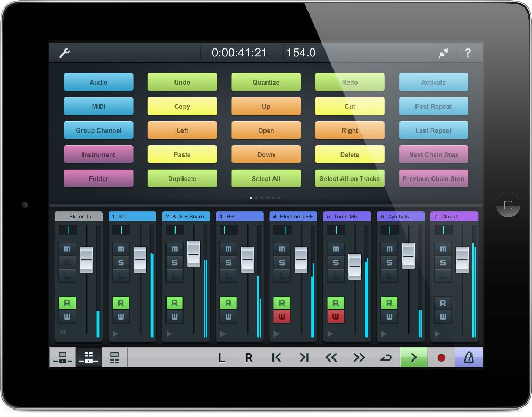This screenshot has width=532, height=417.
Task: Click the Select All on Tracks button
Action: pyautogui.click(x=350, y=179)
